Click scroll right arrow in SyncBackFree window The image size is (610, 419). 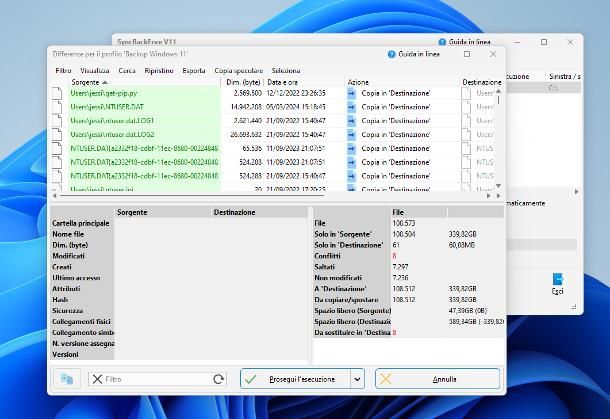point(577,191)
